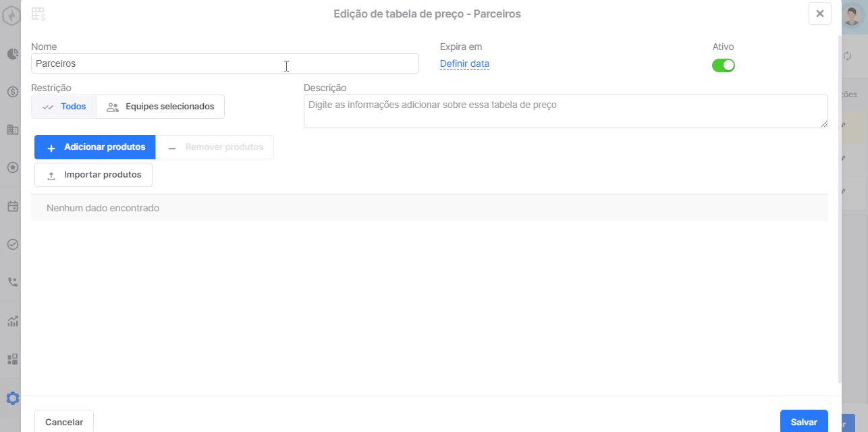Click the Adicionar produtos button

(95, 147)
